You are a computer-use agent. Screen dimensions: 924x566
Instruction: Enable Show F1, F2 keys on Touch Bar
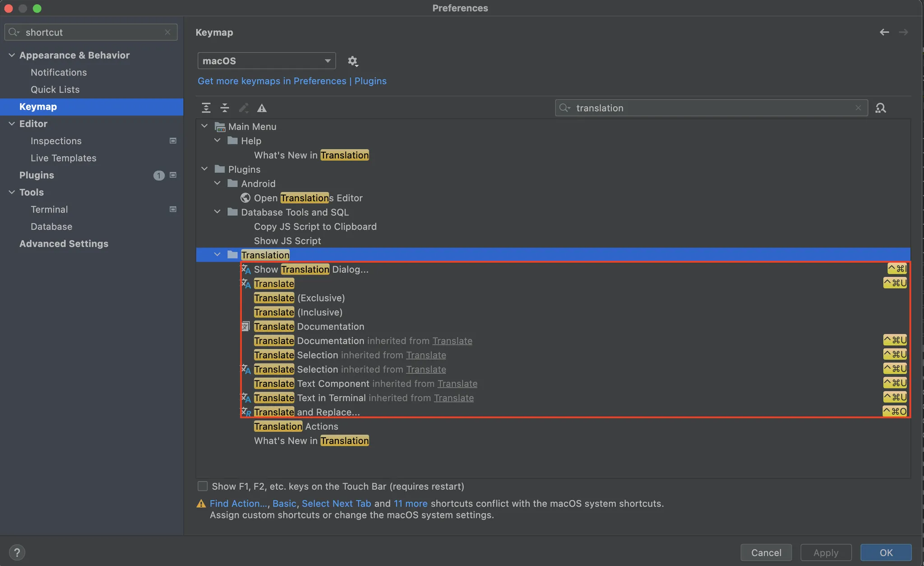click(203, 486)
